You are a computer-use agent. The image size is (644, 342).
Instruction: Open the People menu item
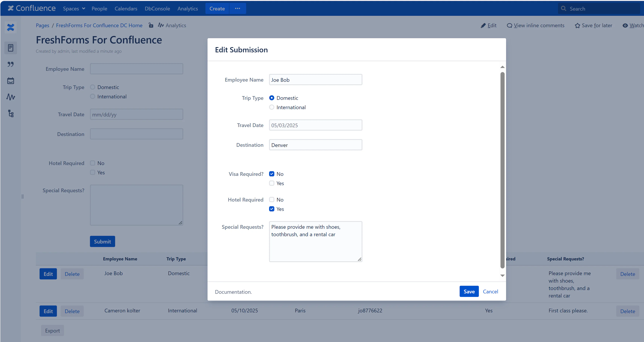point(99,9)
